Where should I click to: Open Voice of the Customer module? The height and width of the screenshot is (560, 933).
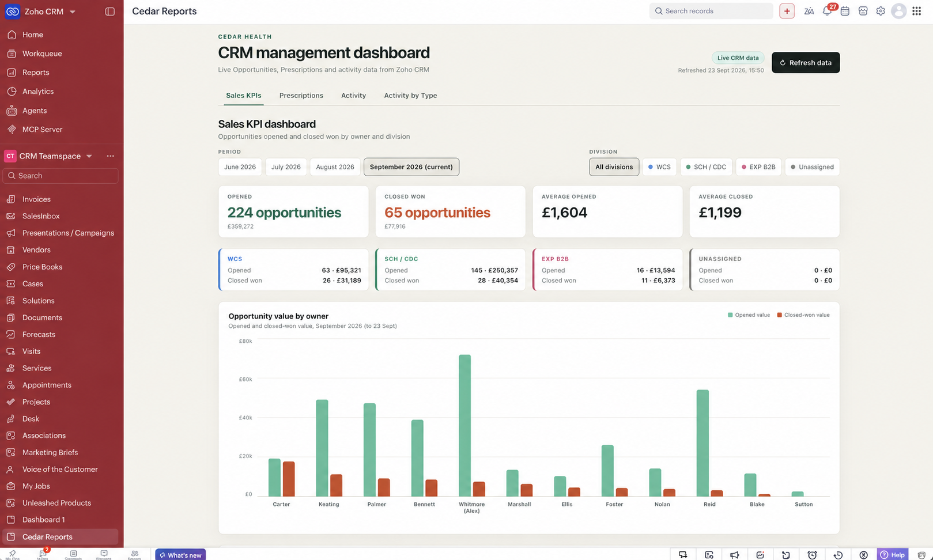coord(61,470)
